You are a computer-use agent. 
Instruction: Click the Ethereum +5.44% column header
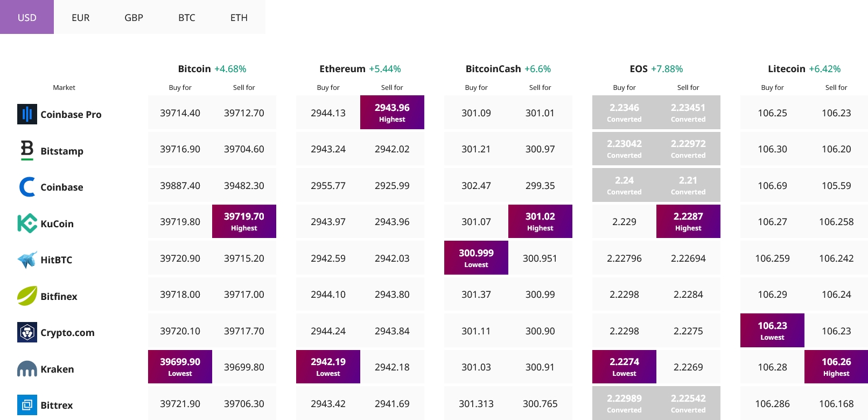360,69
